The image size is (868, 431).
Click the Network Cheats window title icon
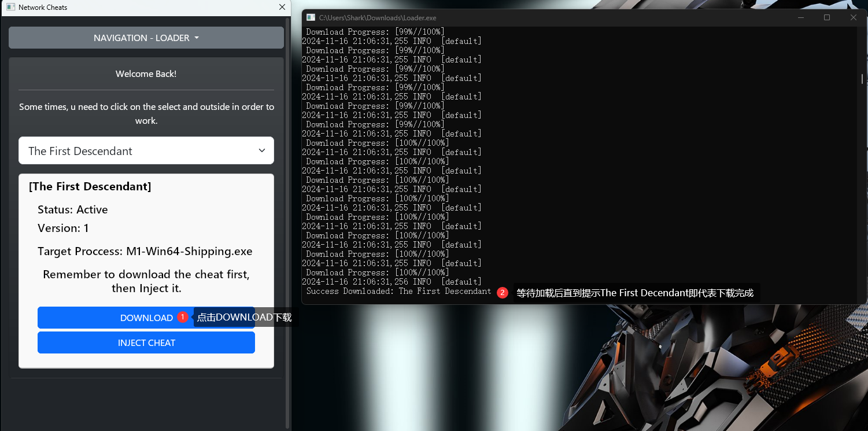10,8
